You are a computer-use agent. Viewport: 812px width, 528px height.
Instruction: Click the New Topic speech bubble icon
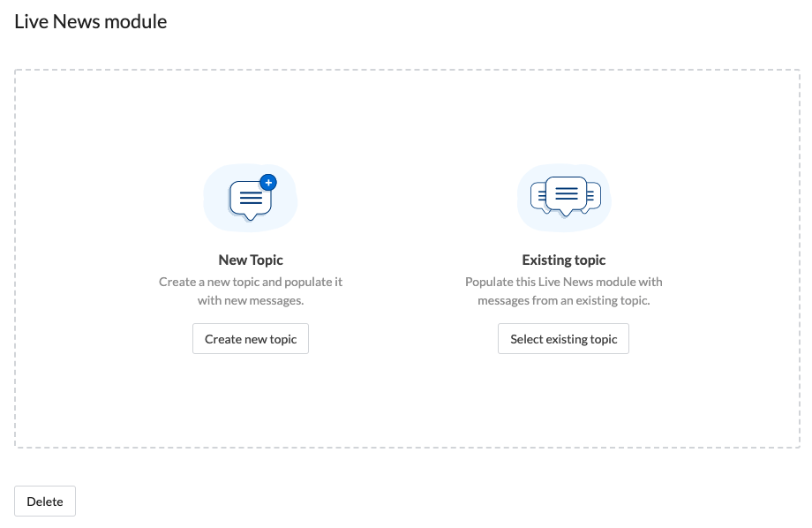click(x=251, y=198)
